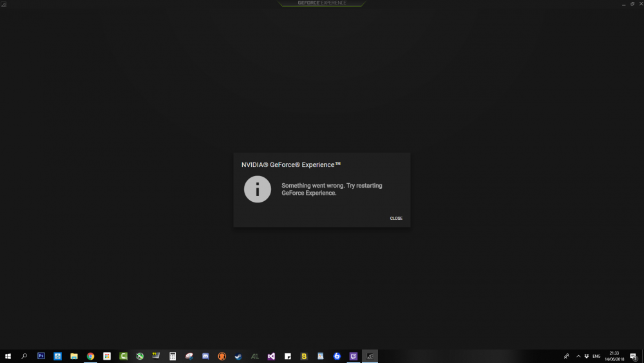The height and width of the screenshot is (363, 644).
Task: Switch to Google Chrome in the taskbar
Action: (x=90, y=356)
